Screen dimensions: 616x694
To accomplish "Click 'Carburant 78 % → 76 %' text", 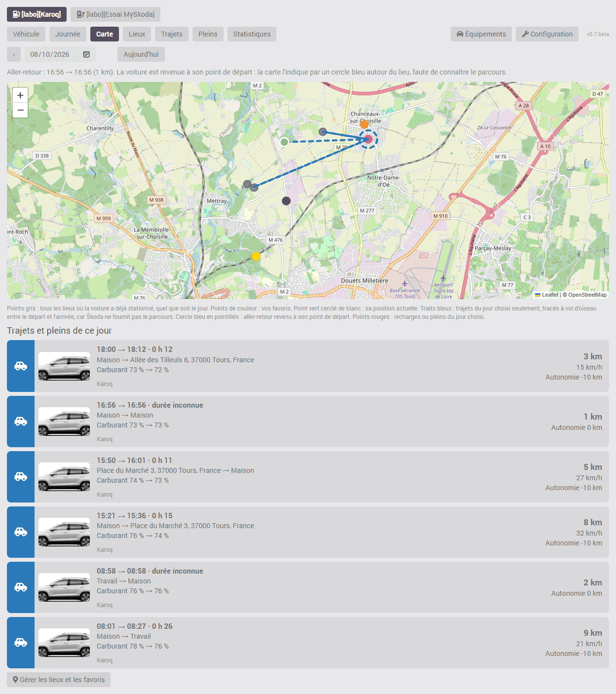I will coord(133,646).
